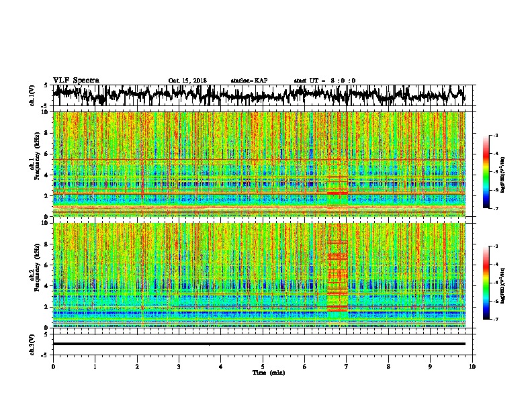The image size is (532, 411).
Task: Click the time axis tick label "5"
Action: 263,366
